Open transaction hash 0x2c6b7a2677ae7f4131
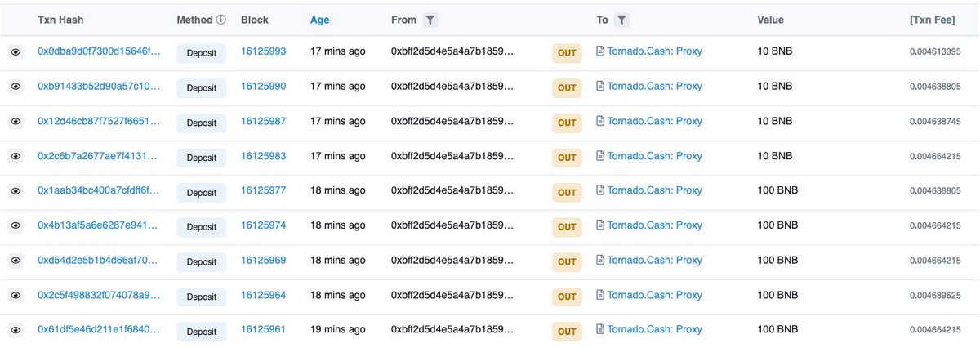Screen dimensions: 980x348 click(x=99, y=155)
